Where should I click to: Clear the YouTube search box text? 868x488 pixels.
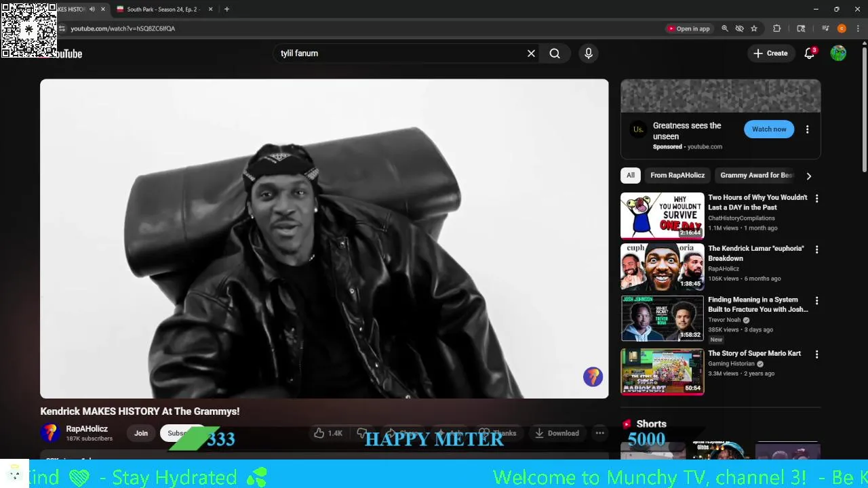click(531, 54)
